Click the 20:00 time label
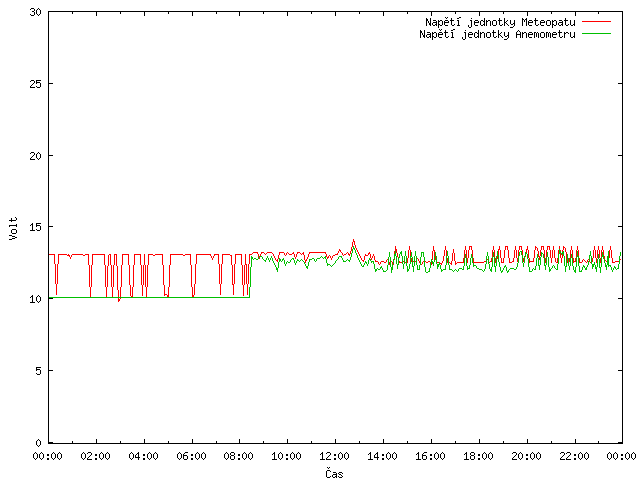This screenshot has width=640, height=480. 527,456
